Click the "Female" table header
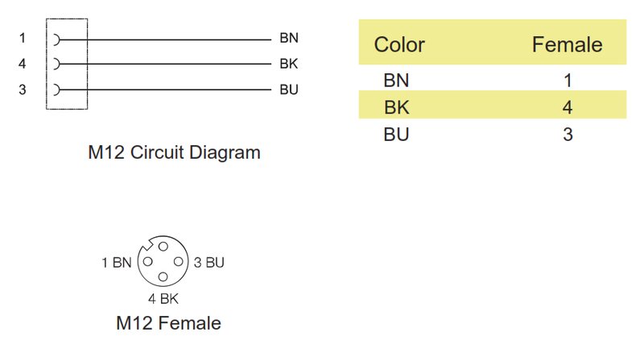 567,44
